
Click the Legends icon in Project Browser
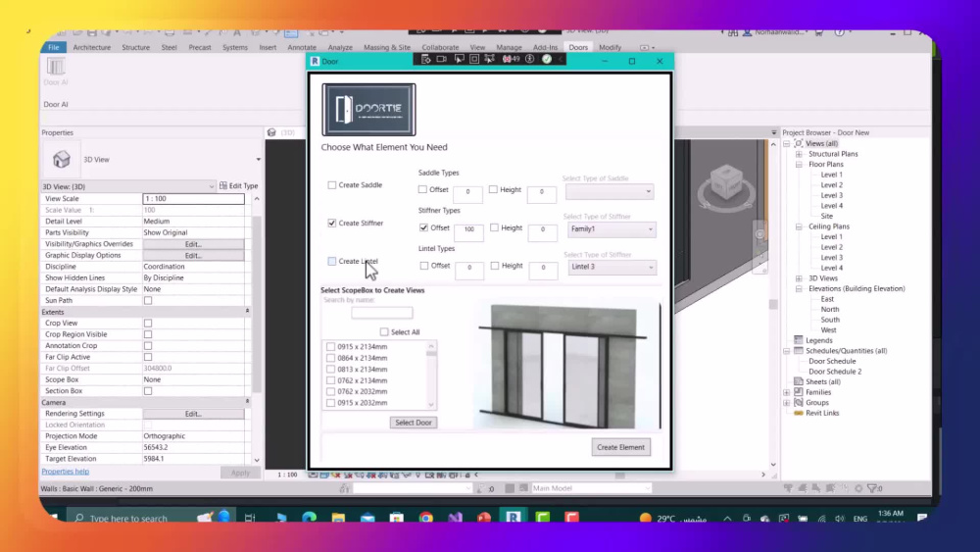(799, 340)
